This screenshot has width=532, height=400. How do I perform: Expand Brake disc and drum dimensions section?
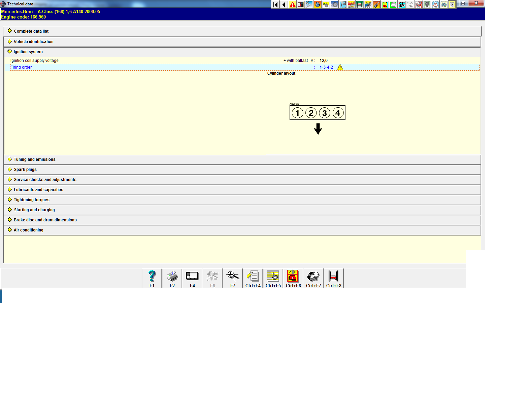pyautogui.click(x=242, y=220)
